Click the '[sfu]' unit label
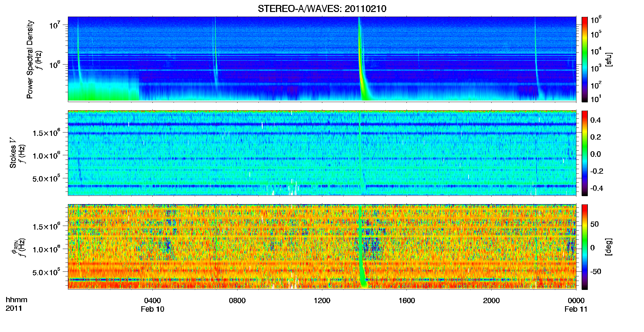This screenshot has width=644, height=332. pyautogui.click(x=609, y=59)
